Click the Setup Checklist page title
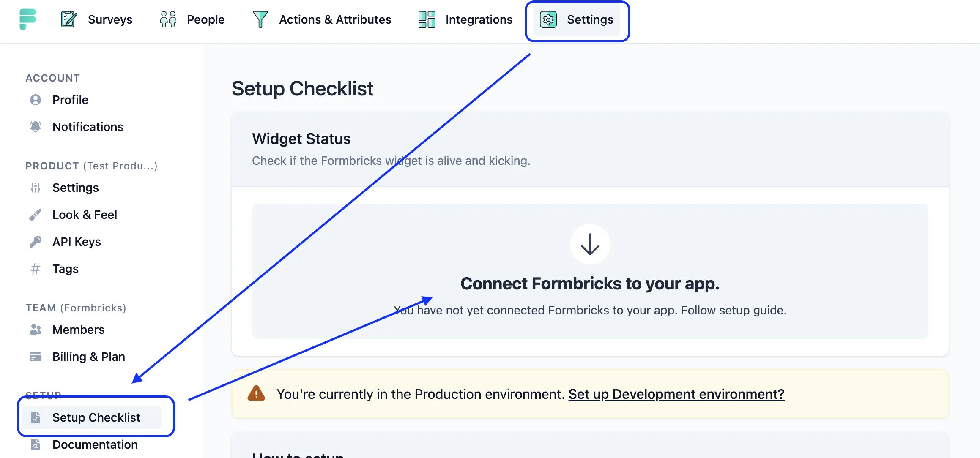 coord(302,89)
